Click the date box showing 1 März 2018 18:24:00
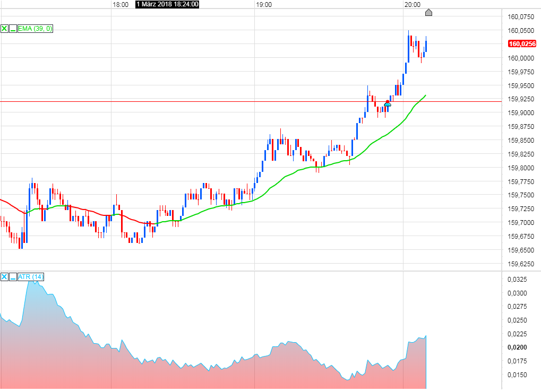Viewport: 541px width, 392px height. 166,4
